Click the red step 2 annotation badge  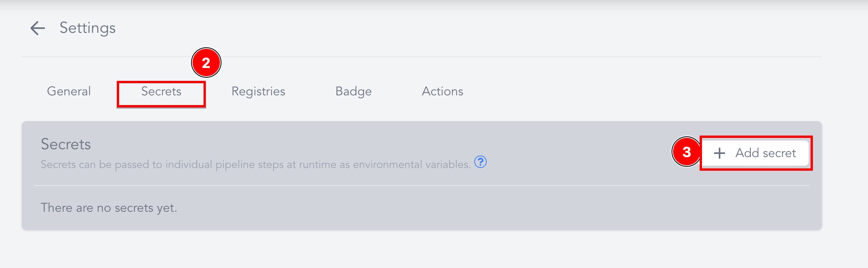(206, 63)
